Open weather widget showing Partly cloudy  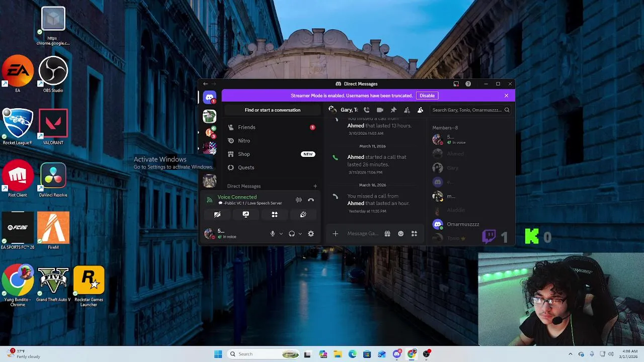(x=24, y=354)
